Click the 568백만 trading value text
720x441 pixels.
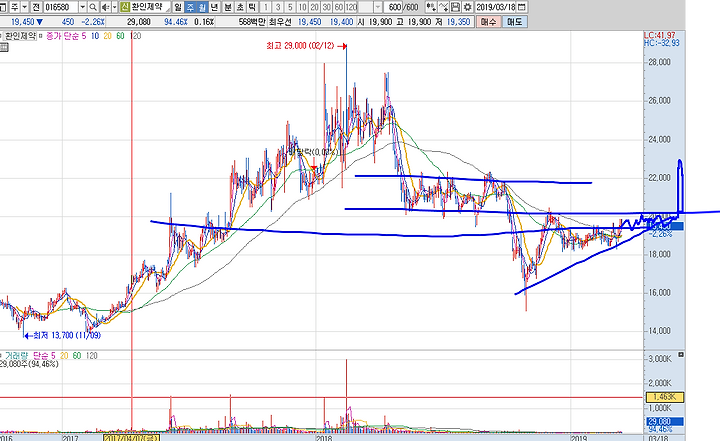tap(252, 22)
